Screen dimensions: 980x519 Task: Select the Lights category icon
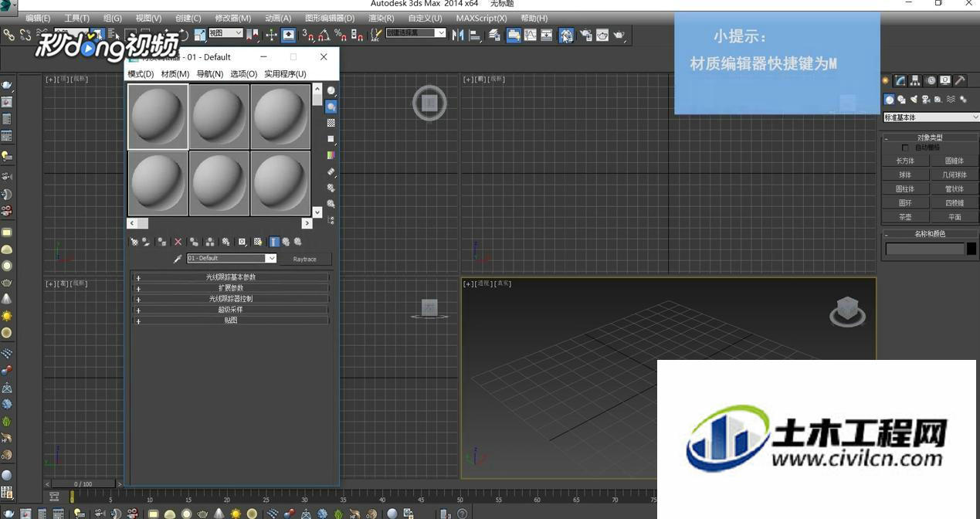point(914,100)
